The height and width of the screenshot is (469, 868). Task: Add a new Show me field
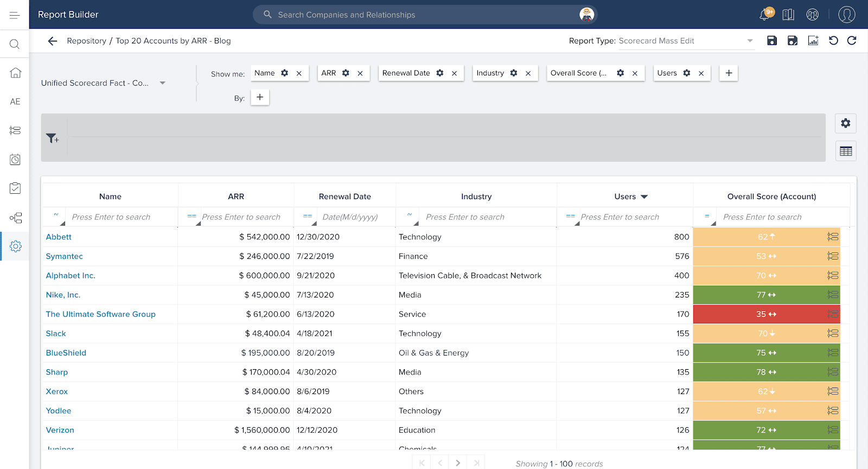(x=729, y=73)
